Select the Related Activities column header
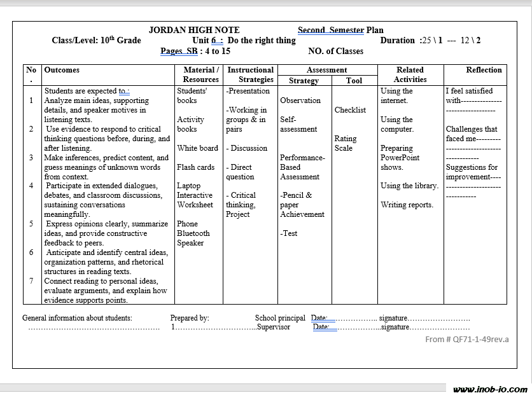Image resolution: width=532 pixels, height=393 pixels. (x=410, y=74)
